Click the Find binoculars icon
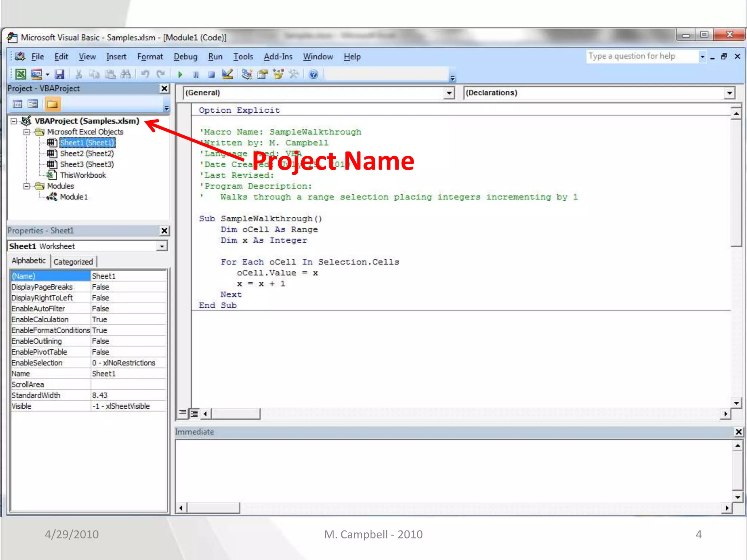747x560 pixels. click(125, 74)
